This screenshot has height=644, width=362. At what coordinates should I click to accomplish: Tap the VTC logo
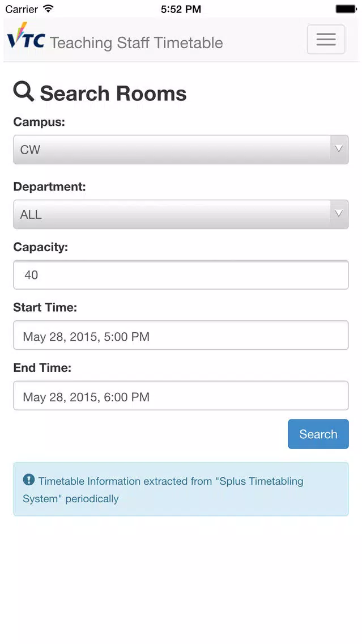coord(26,36)
